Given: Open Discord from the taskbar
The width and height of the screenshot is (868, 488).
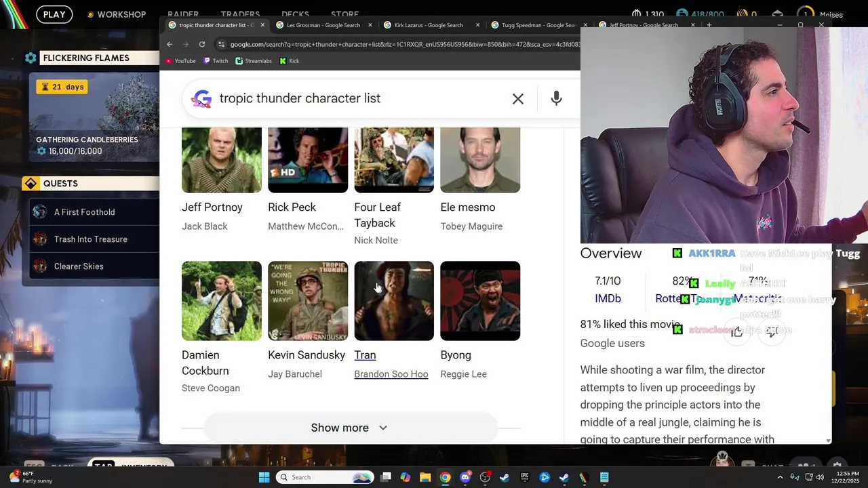Looking at the screenshot, I should tap(465, 477).
